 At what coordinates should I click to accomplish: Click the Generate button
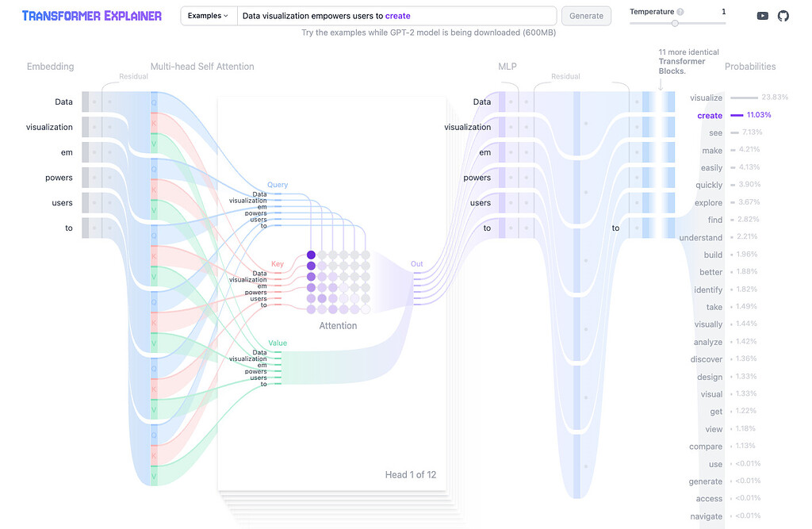[x=586, y=16]
